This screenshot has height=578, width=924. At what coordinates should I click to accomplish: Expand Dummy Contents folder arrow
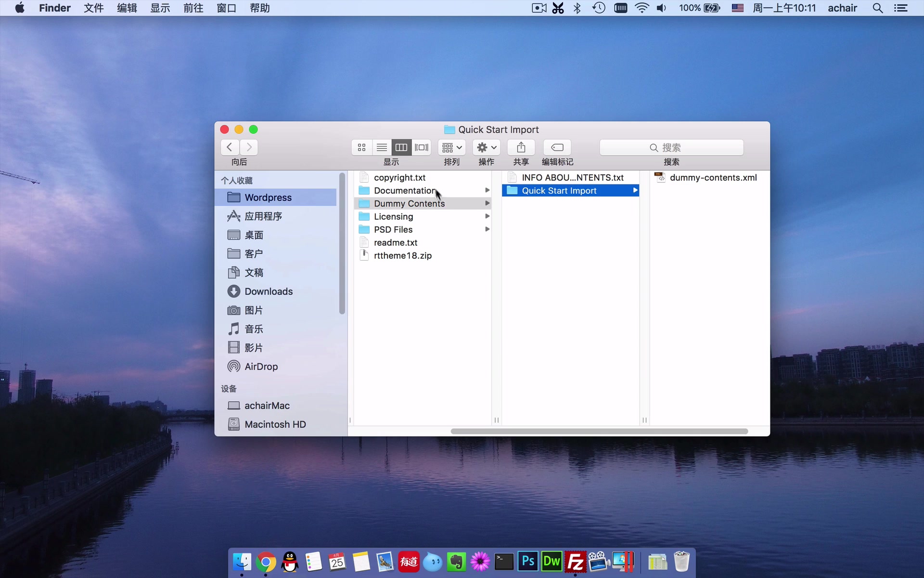tap(487, 203)
